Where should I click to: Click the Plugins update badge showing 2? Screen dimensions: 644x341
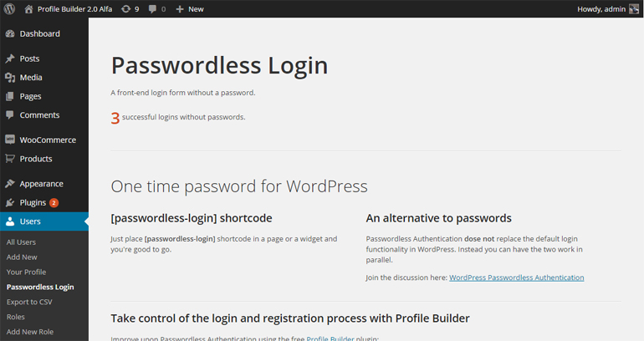54,203
